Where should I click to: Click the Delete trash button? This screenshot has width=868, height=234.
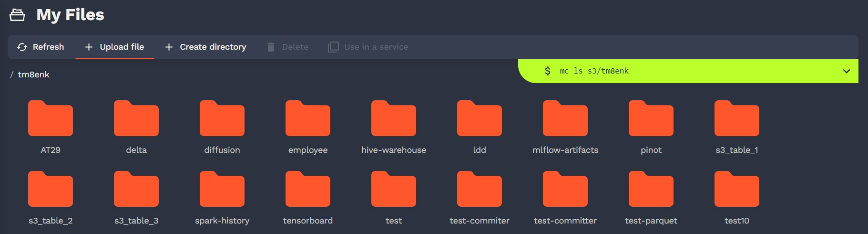tap(287, 47)
